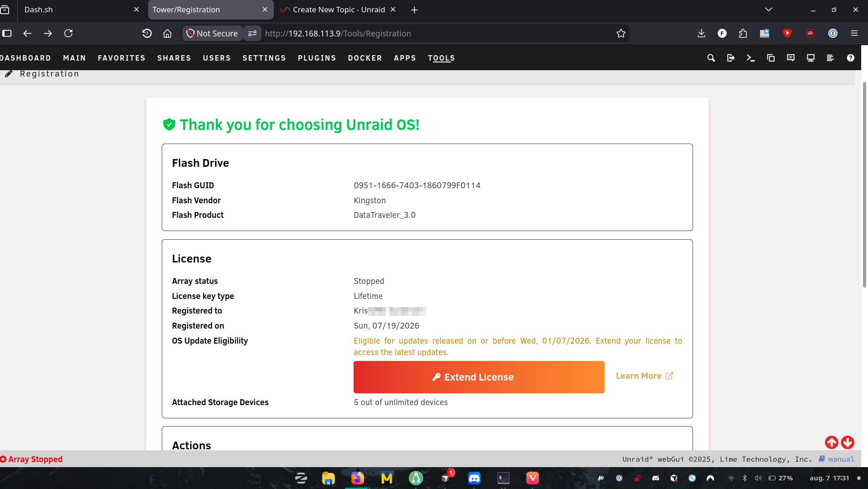Open the DOCKER menu

(x=365, y=58)
